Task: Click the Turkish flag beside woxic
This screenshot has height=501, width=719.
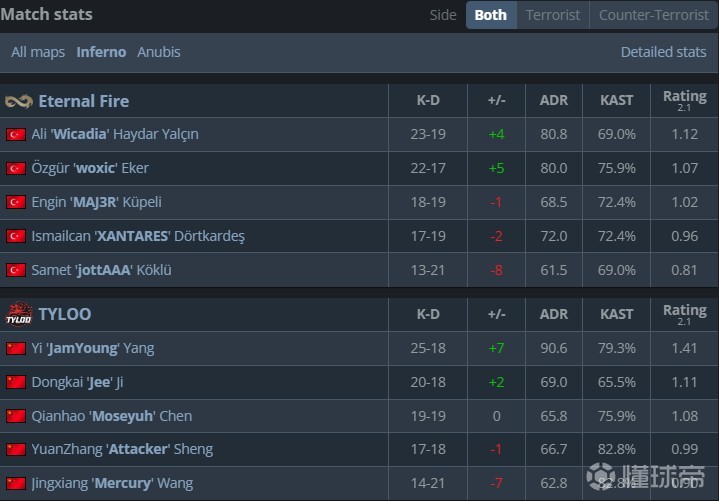Action: (x=16, y=168)
